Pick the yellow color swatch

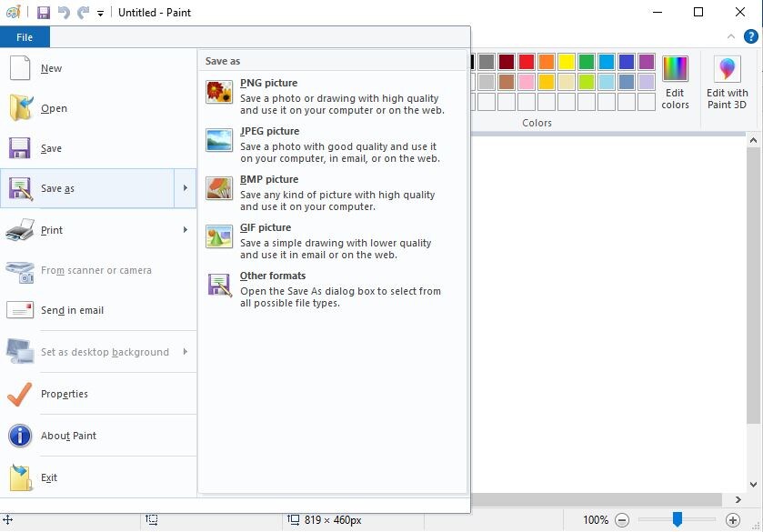(x=567, y=62)
